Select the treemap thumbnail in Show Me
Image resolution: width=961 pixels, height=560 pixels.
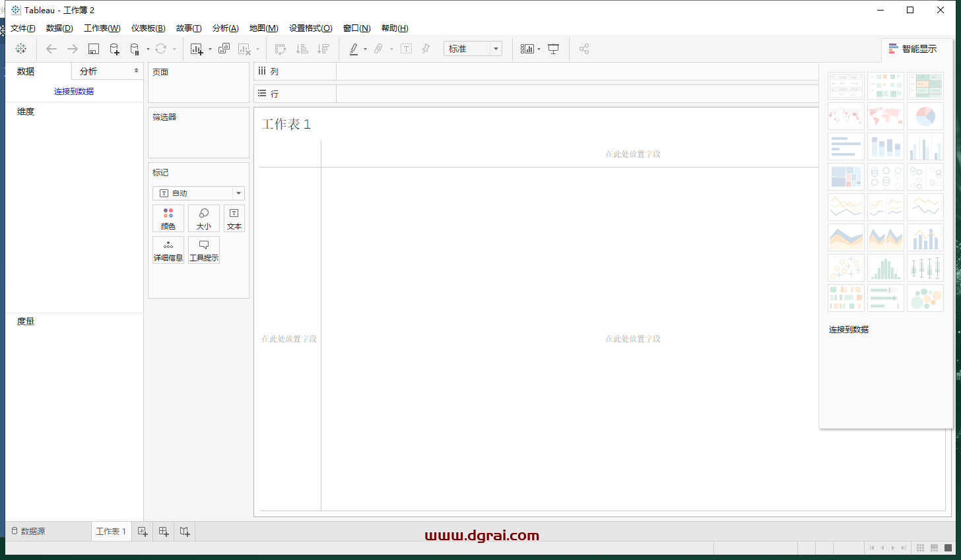tap(846, 177)
